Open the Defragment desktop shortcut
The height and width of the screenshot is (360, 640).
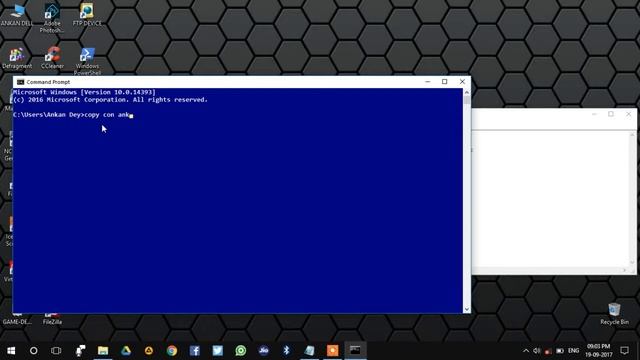(x=17, y=58)
